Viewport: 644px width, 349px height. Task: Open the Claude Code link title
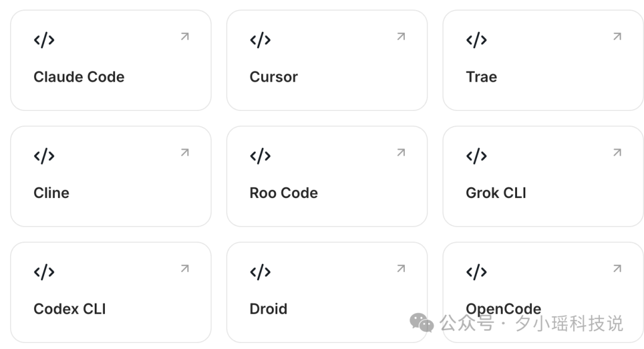(x=79, y=77)
